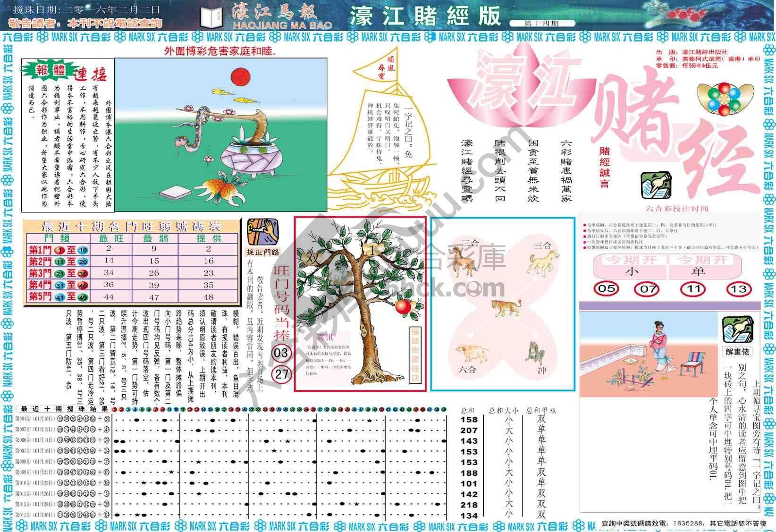Select the circled number 13
This screenshot has width=776, height=532.
pyautogui.click(x=739, y=288)
